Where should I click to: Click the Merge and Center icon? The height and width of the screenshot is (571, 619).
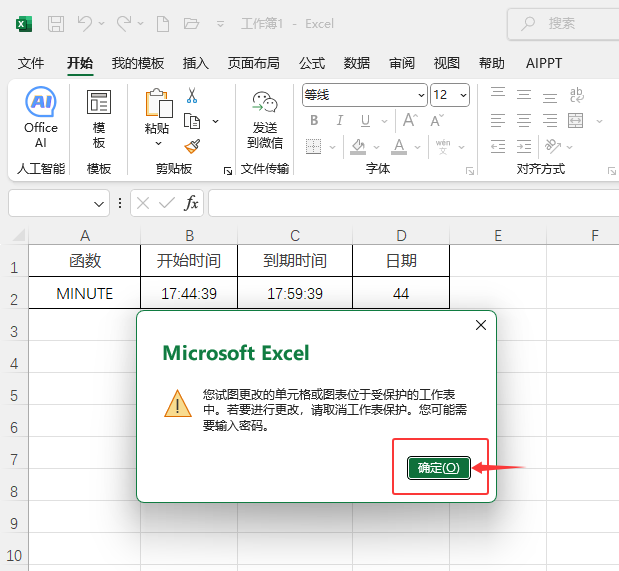click(576, 120)
